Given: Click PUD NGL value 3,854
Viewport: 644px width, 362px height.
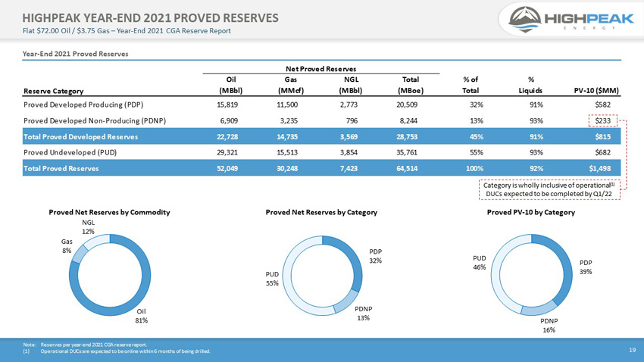Looking at the screenshot, I should coord(349,152).
